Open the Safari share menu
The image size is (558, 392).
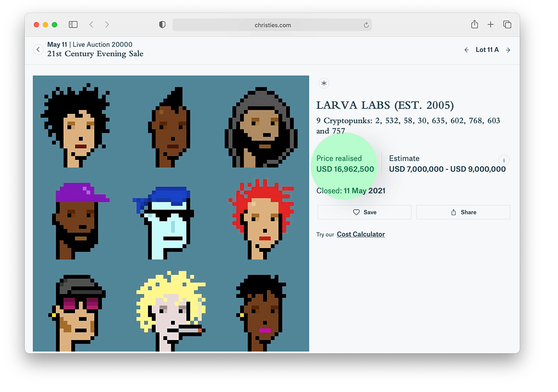point(474,24)
